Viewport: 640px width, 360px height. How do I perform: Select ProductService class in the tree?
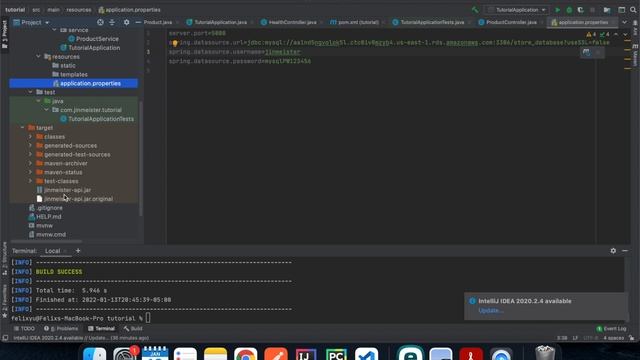coord(97,39)
